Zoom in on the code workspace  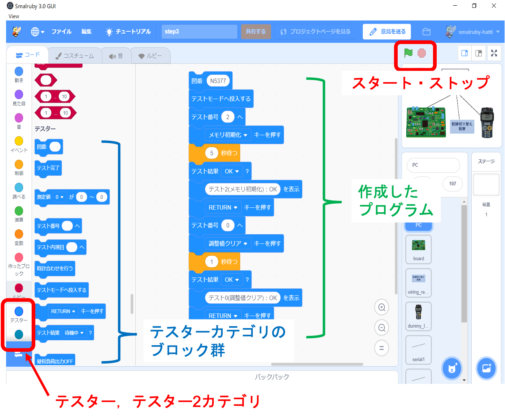pos(381,307)
